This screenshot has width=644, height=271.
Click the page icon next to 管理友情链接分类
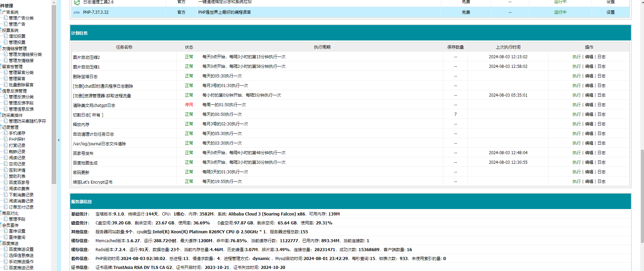pos(6,54)
